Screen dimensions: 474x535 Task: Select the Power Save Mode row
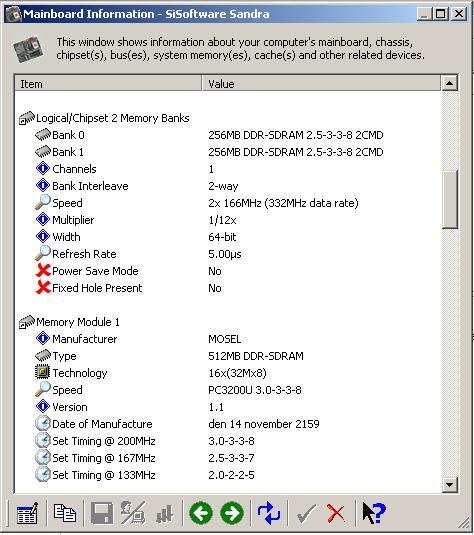[228, 271]
